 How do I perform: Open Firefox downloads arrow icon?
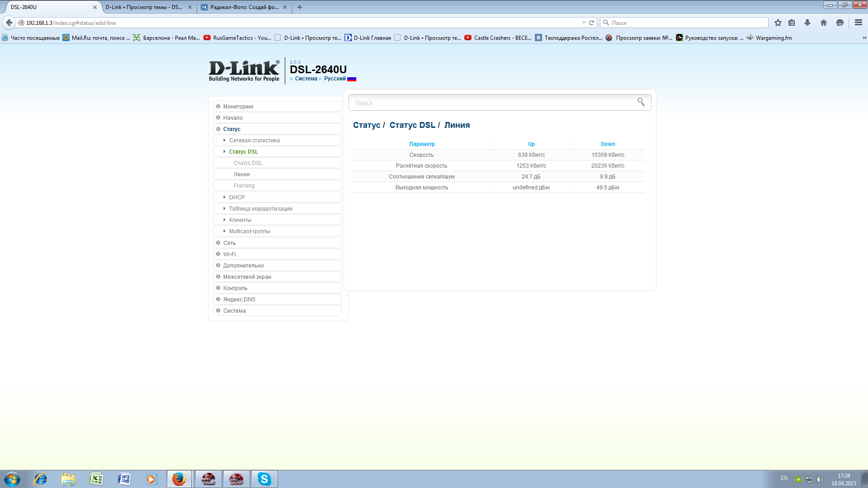point(807,23)
